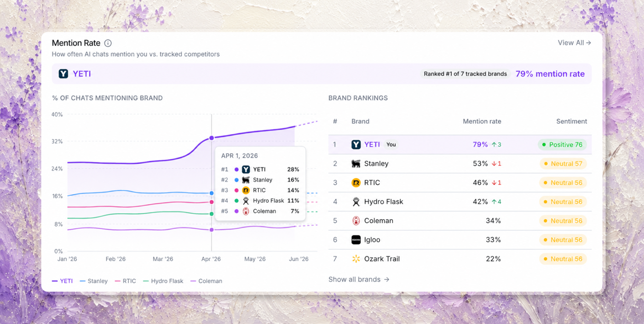
Task: Click the Stanley blue data point at April
Action: pos(212,193)
